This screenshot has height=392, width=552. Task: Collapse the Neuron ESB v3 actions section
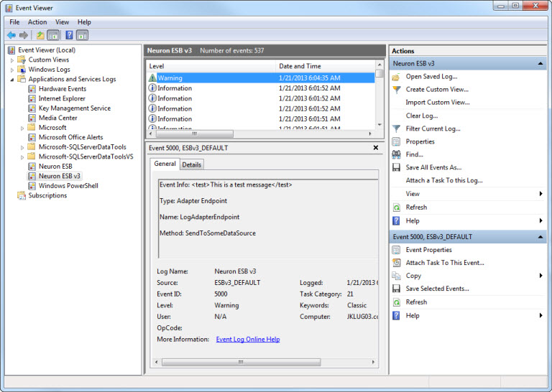pos(540,64)
